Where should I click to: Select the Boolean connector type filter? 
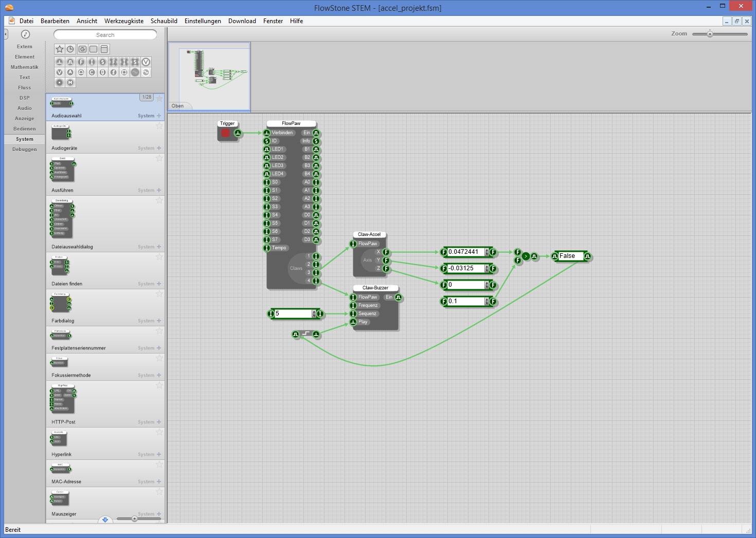70,62
